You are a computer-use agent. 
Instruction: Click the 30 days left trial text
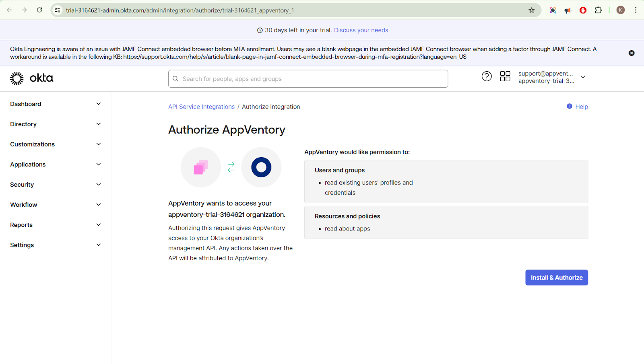tap(298, 30)
